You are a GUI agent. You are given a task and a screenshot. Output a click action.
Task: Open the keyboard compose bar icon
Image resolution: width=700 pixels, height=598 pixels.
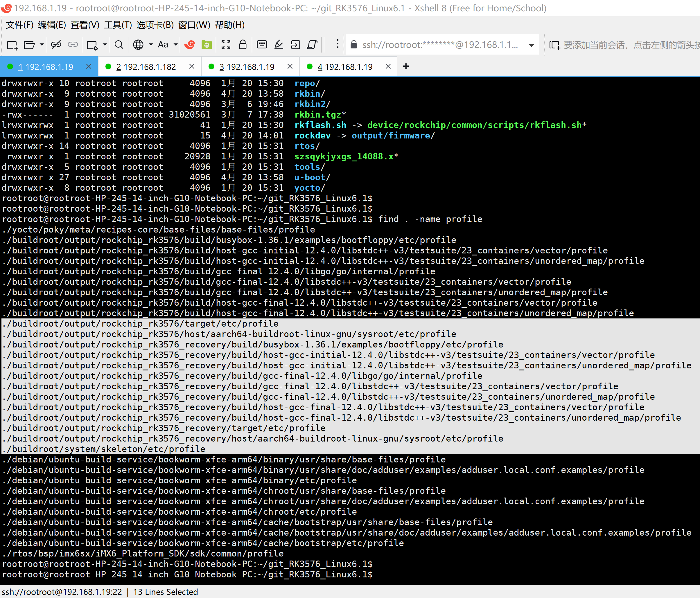pyautogui.click(x=262, y=45)
